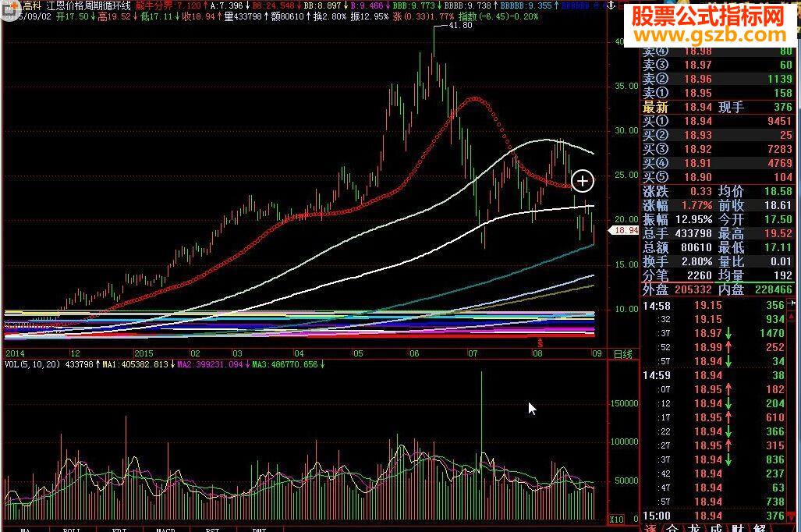Select the 14:58 19.15 356 tick row
Viewport: 801px width, 532px height.
click(x=714, y=306)
